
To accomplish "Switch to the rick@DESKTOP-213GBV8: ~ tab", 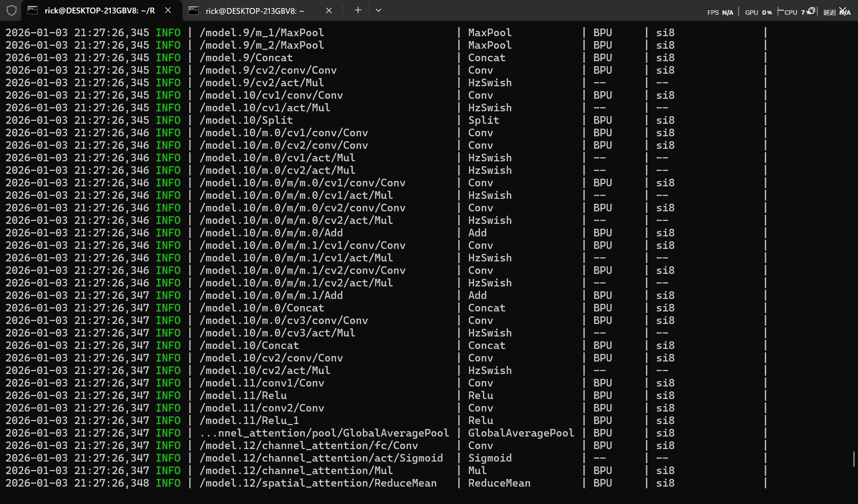I will [255, 11].
